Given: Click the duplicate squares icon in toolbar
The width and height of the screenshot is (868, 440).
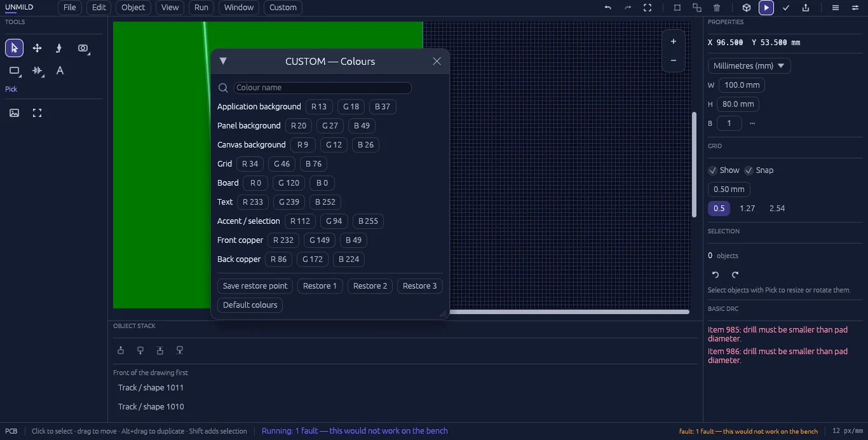Looking at the screenshot, I should (x=697, y=8).
